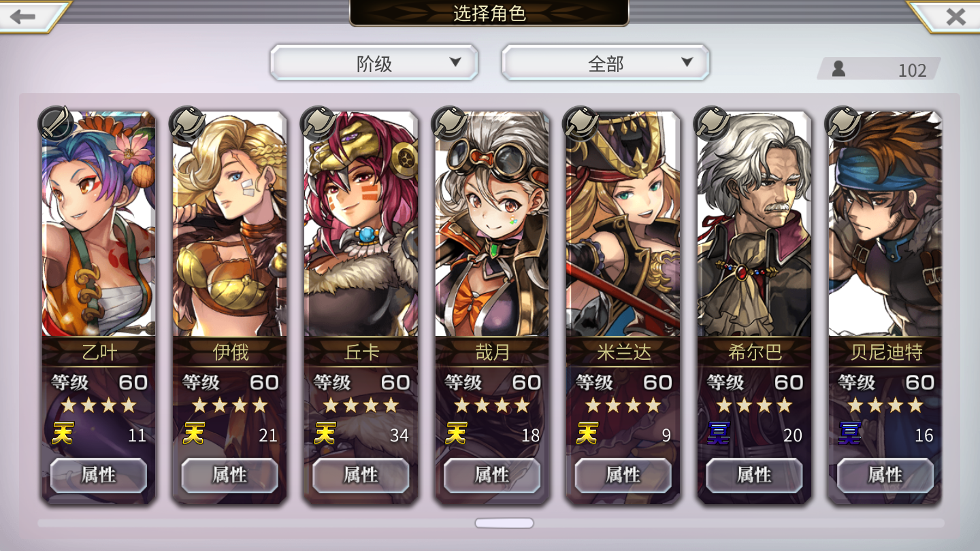Close the character selection screen
The height and width of the screenshot is (551, 980).
(955, 16)
